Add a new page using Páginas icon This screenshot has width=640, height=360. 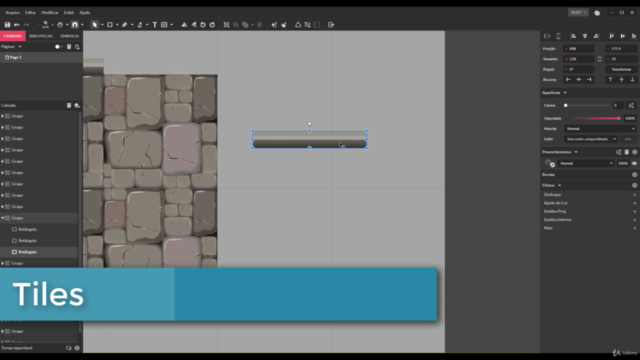(77, 47)
